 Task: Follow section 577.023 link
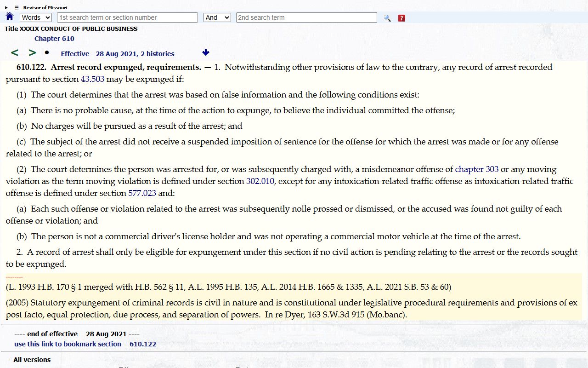pos(142,193)
